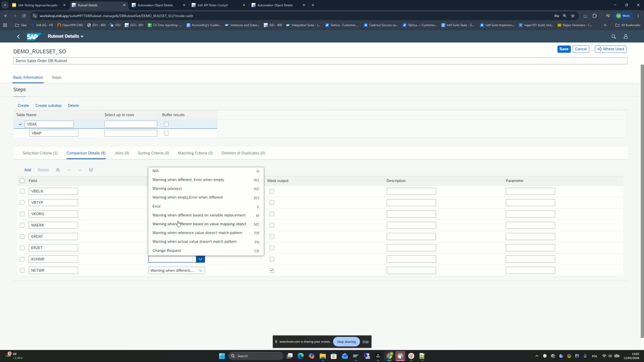The height and width of the screenshot is (362, 644).
Task: Pick 'Warning when actual value doesn't match pattern'
Action: click(206, 242)
